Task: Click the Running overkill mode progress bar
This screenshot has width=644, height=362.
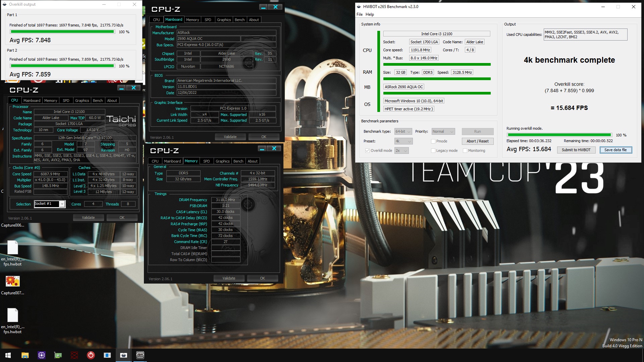Action: point(559,135)
